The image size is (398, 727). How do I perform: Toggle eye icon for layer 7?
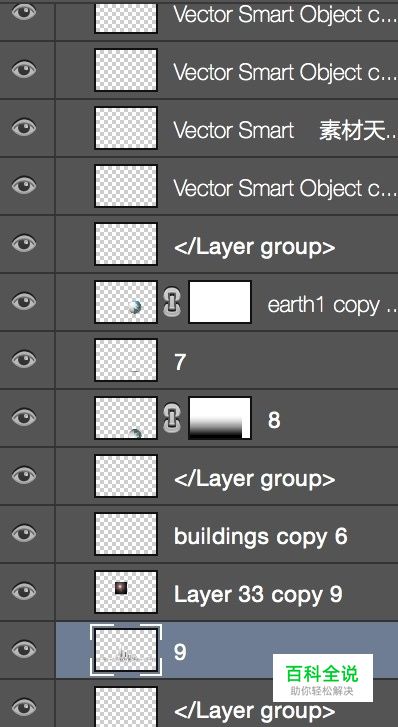24,359
